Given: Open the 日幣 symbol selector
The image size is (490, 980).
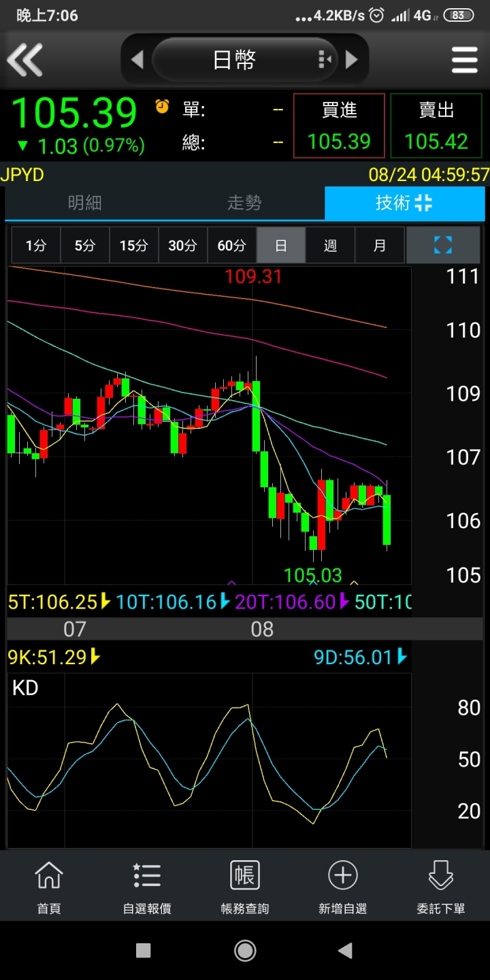Looking at the screenshot, I should pos(244,60).
